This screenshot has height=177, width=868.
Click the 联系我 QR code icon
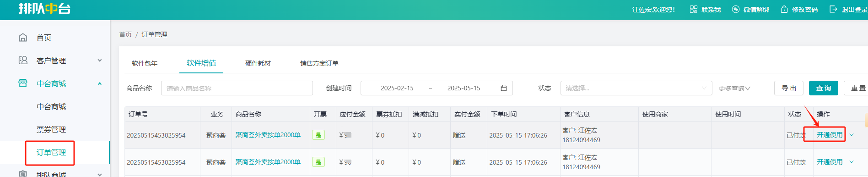coord(694,10)
